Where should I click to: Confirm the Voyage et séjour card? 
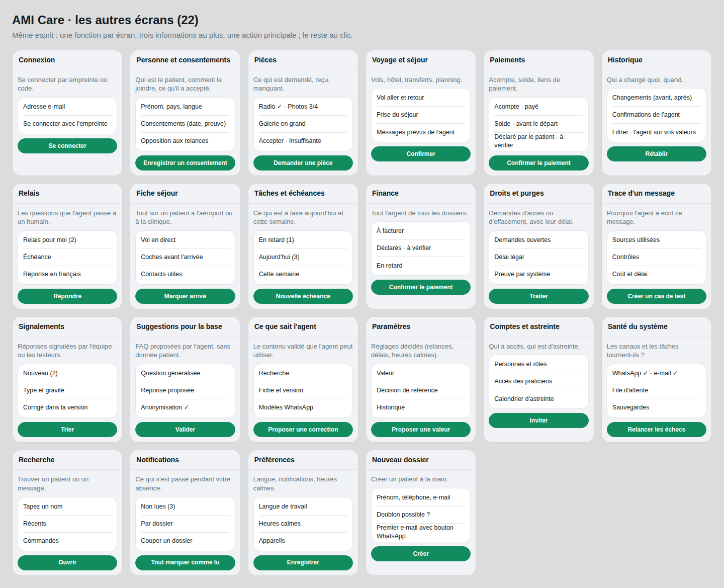(421, 154)
